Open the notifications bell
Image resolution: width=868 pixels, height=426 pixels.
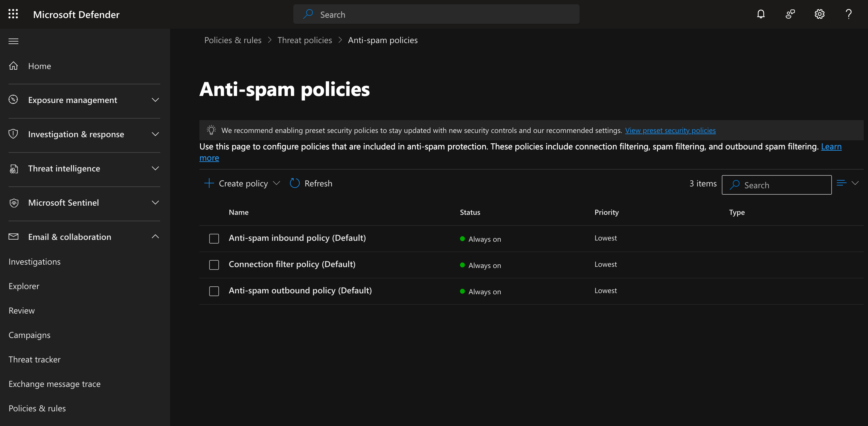tap(761, 14)
